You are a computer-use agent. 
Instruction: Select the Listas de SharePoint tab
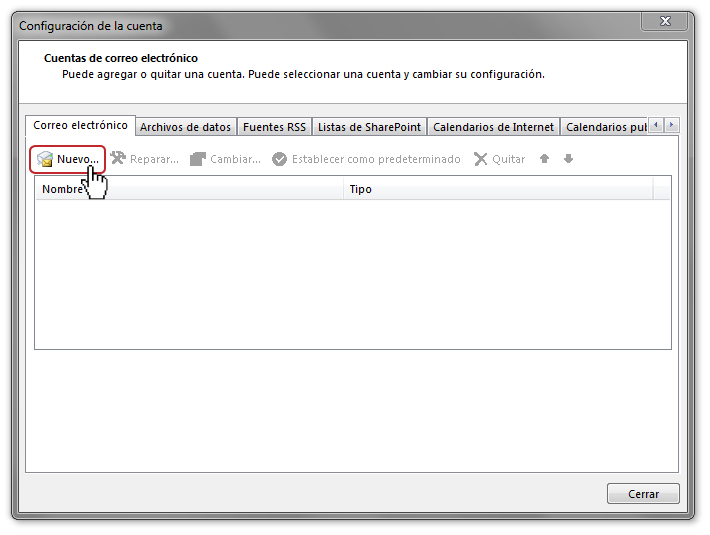pos(369,127)
